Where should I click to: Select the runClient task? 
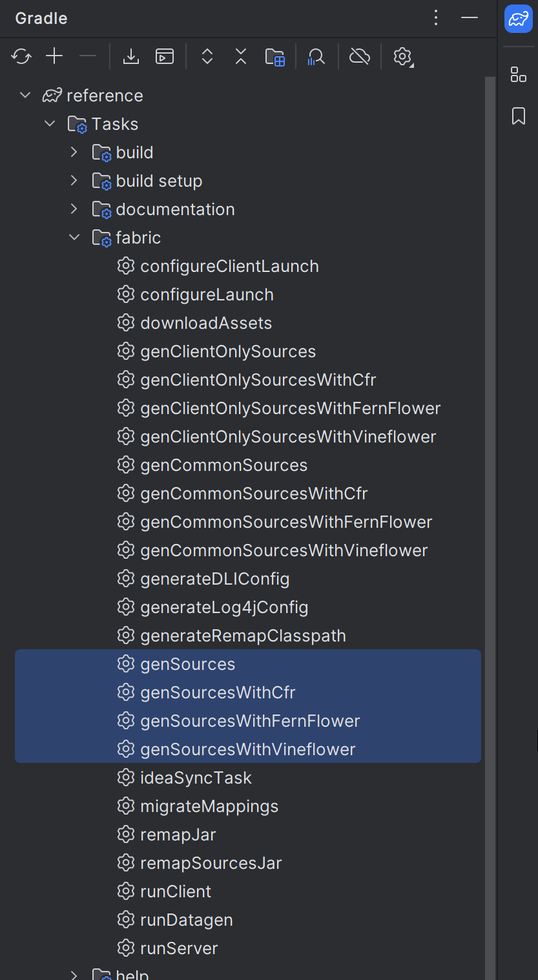click(x=176, y=891)
